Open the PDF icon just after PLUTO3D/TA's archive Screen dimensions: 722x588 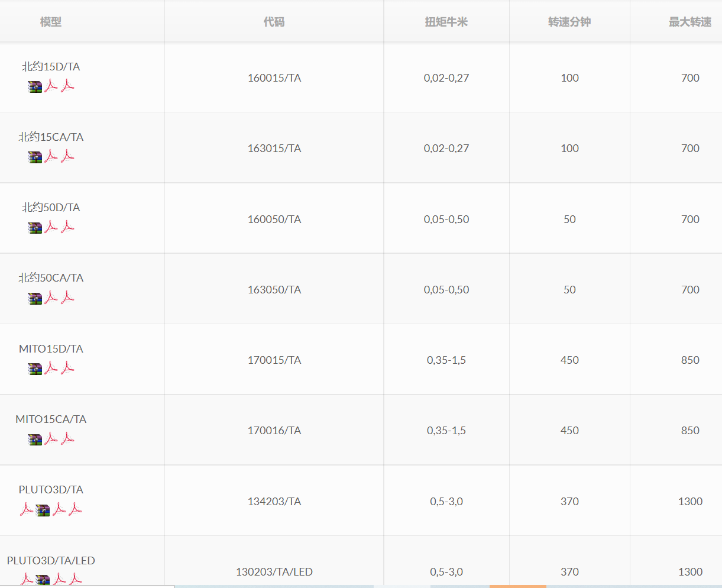pos(59,509)
